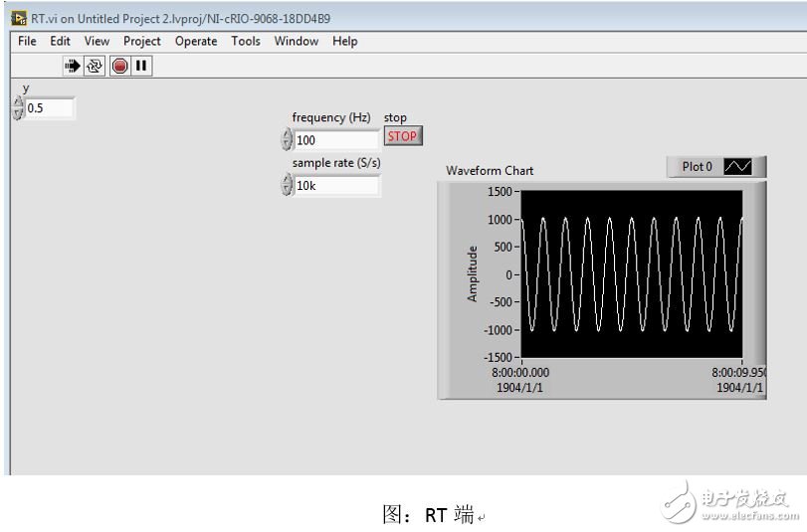
Task: Click the y value field showing 0.5
Action: [49, 108]
